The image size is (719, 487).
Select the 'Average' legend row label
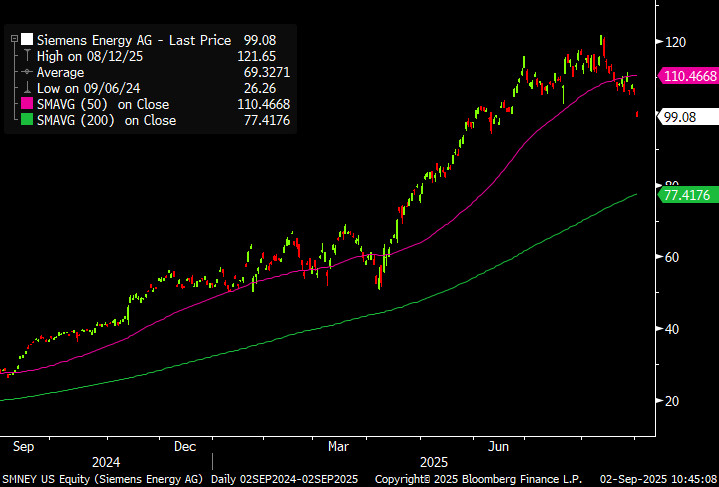click(60, 72)
